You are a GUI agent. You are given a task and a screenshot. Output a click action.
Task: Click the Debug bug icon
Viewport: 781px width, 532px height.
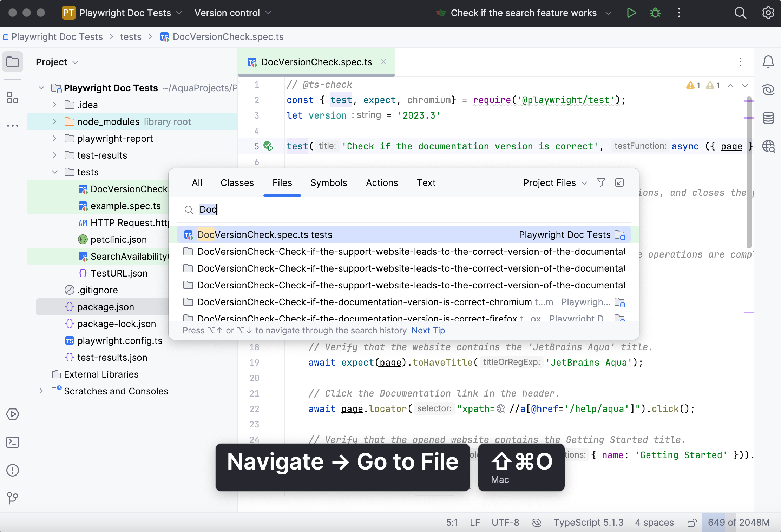point(655,13)
